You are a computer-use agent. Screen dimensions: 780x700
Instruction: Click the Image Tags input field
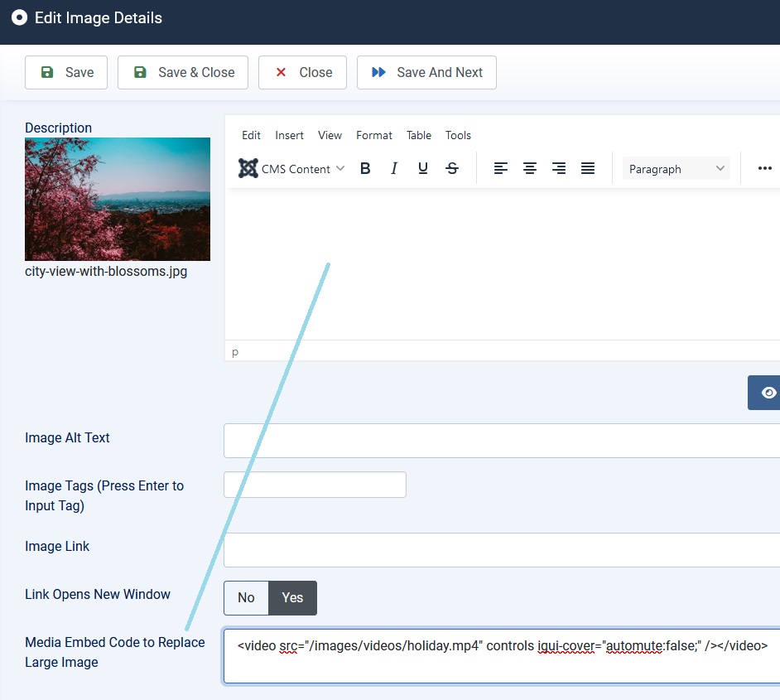click(315, 485)
